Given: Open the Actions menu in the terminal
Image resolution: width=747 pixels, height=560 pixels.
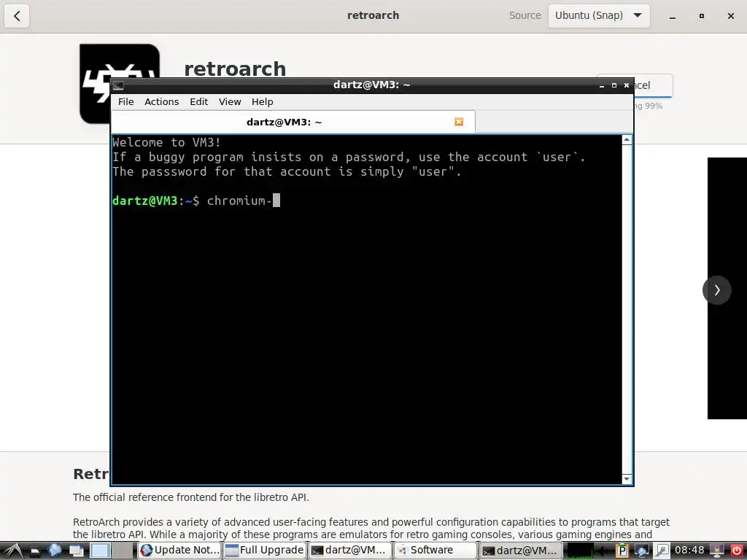Looking at the screenshot, I should click(x=161, y=101).
